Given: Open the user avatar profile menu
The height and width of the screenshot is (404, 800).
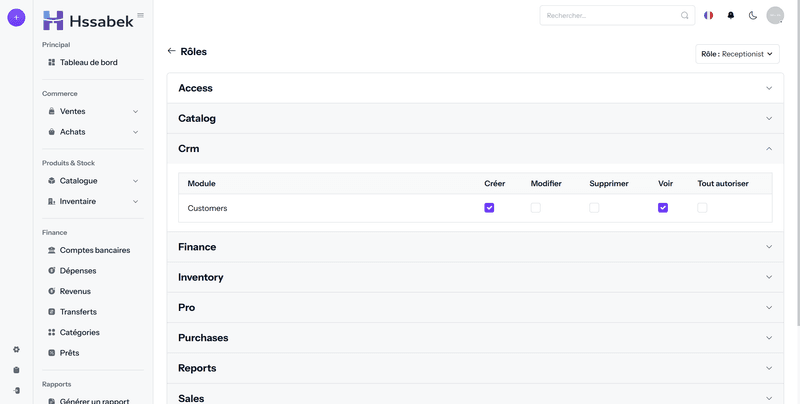Looking at the screenshot, I should tap(775, 16).
